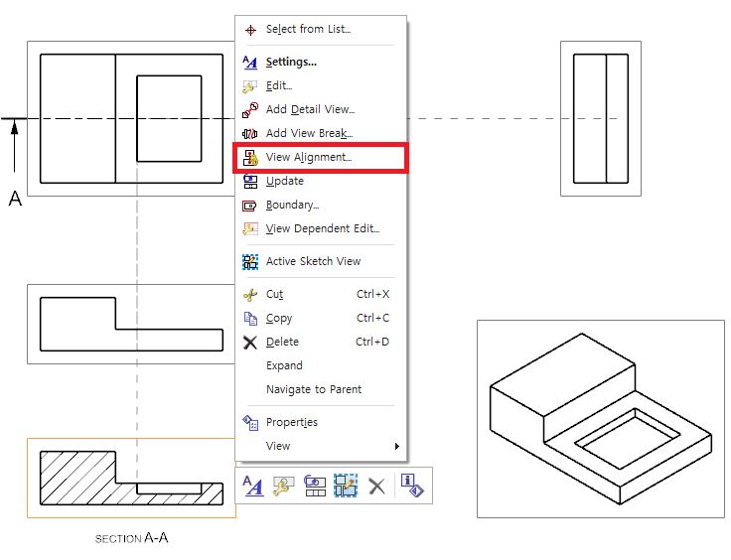Viewport: 731px width, 560px height.
Task: Select Navigate to Parent option
Action: click(x=314, y=389)
